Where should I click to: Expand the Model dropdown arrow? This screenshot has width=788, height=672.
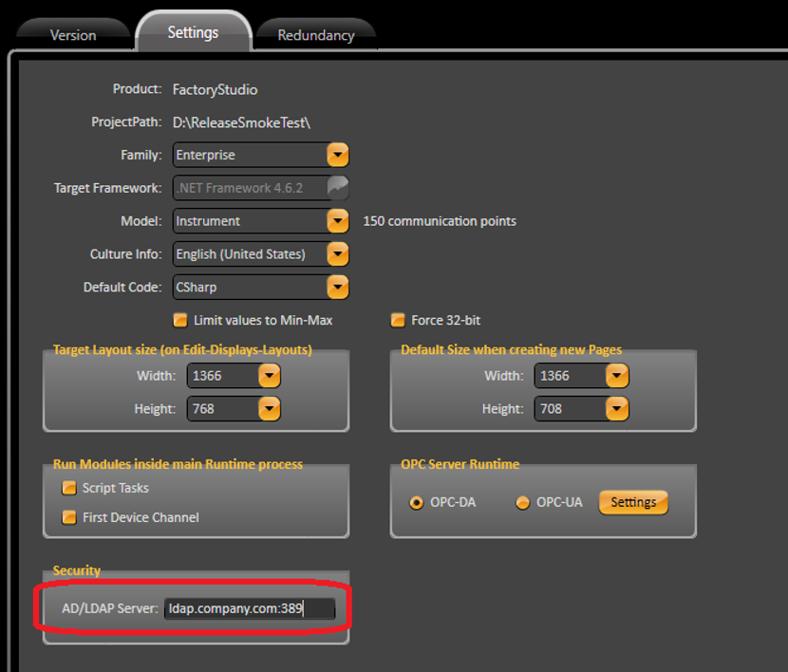[338, 221]
